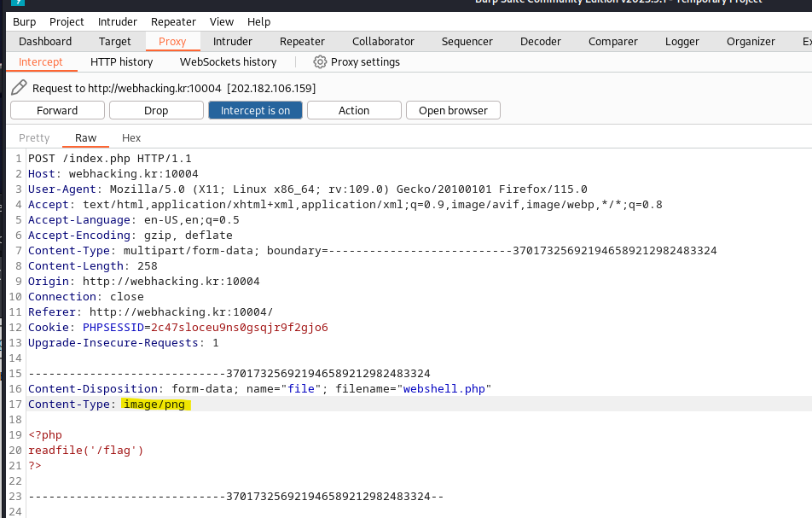
Task: Click the Connection: close line
Action: point(86,297)
